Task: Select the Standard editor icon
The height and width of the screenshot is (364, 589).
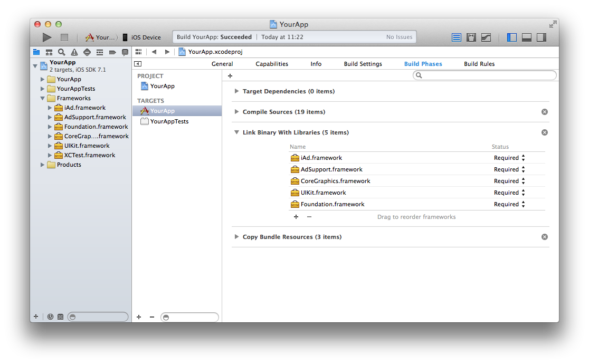Action: [457, 37]
